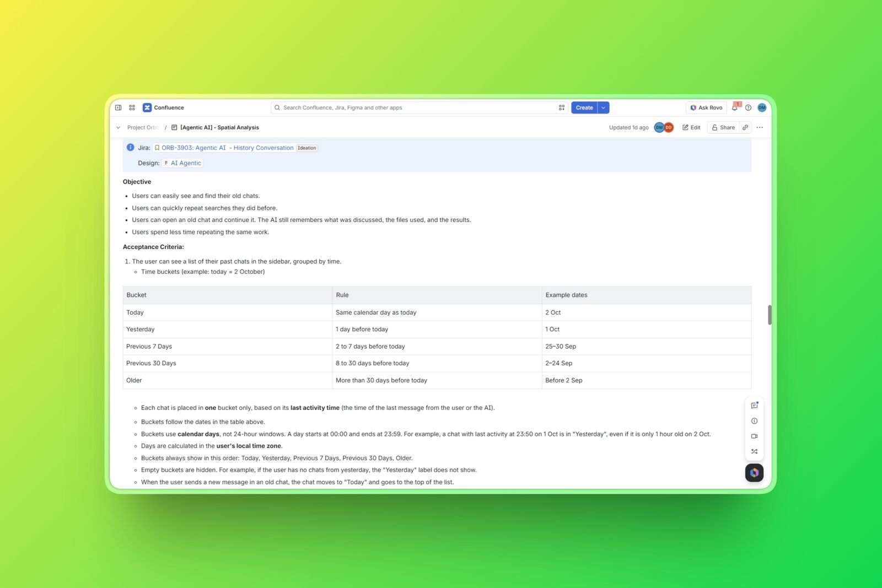Select the 'Previous 7 Days' table cell

pyautogui.click(x=228, y=346)
